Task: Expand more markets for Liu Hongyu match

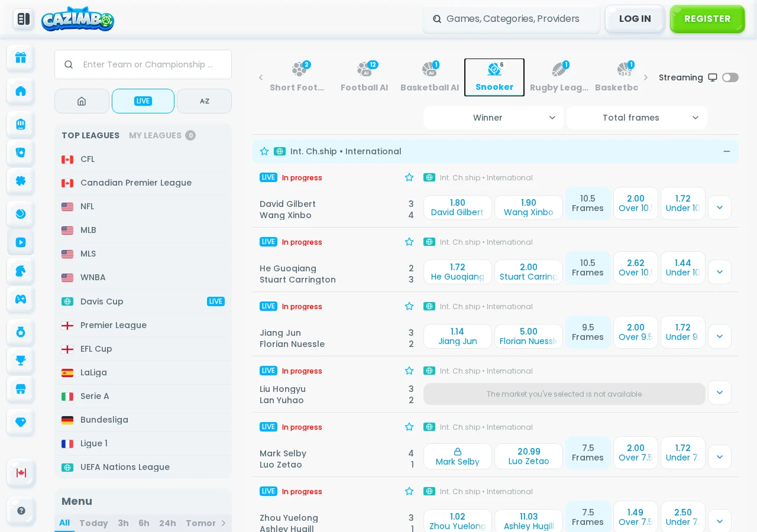Action: [720, 392]
